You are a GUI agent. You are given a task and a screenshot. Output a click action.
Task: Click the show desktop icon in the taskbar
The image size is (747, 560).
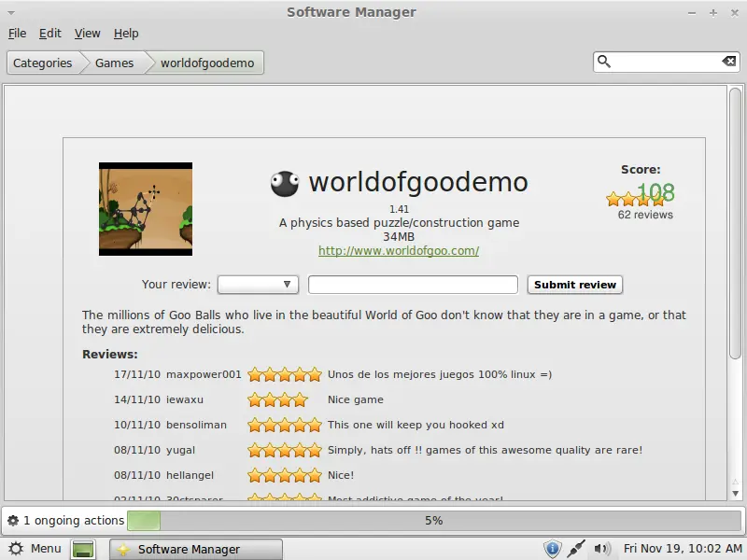click(84, 550)
